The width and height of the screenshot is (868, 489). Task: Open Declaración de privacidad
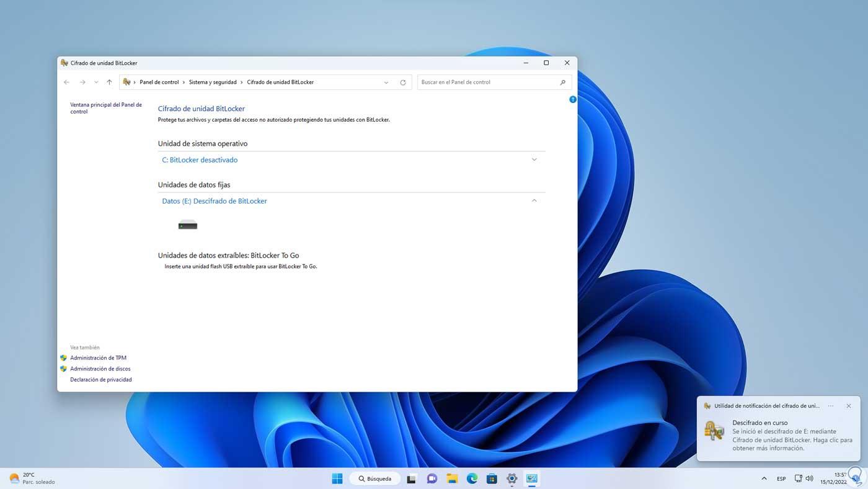click(101, 379)
